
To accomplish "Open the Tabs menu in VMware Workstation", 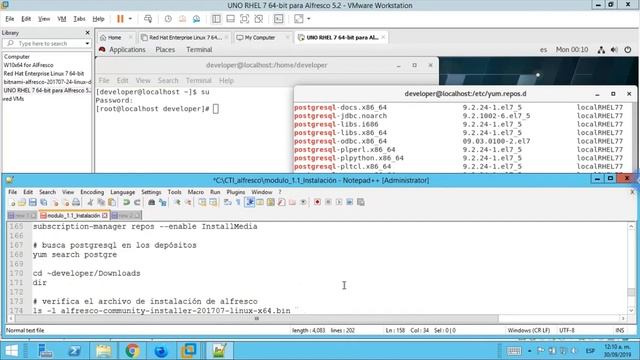I will coord(79,19).
